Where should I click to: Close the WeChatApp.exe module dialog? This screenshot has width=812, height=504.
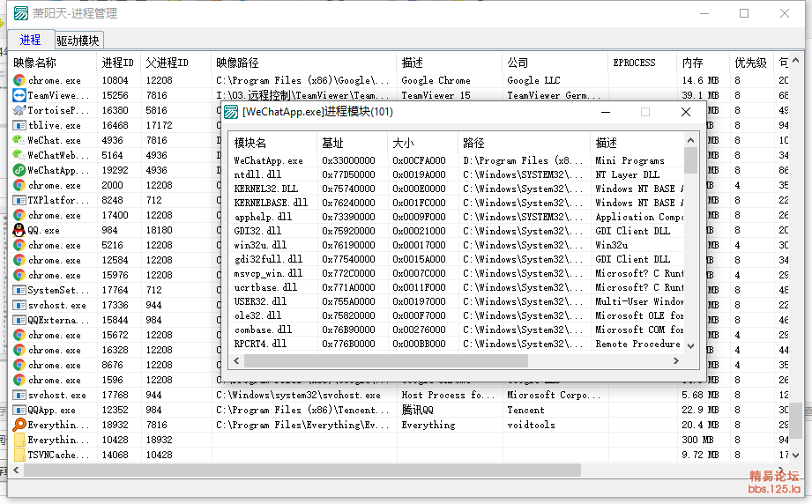[685, 112]
